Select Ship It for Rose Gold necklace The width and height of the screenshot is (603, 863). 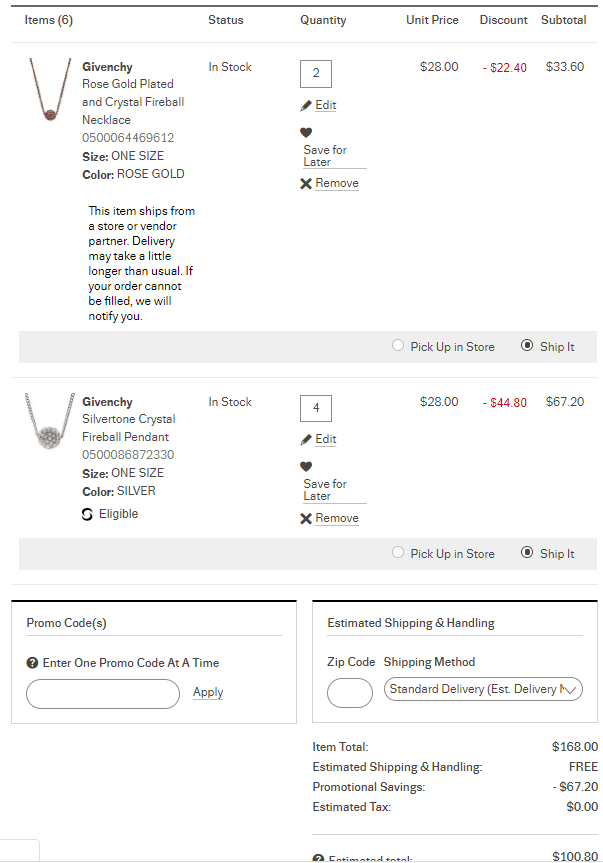pos(527,346)
